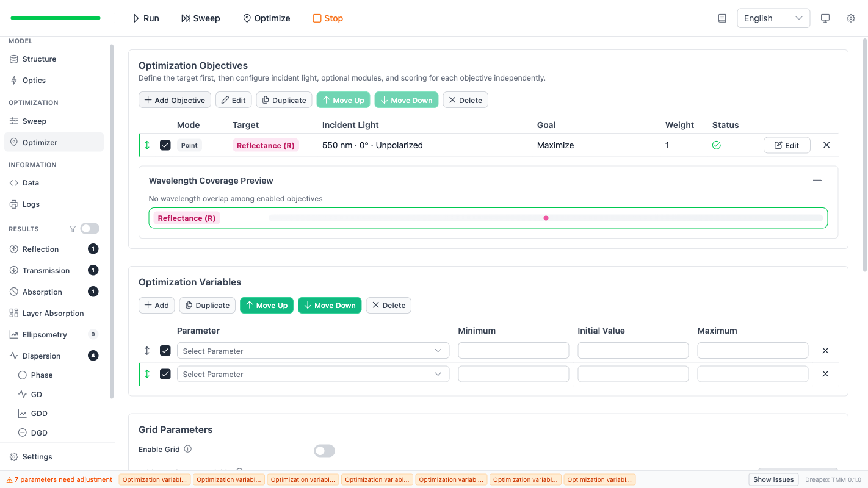This screenshot has width=868, height=488.
Task: Open the first Select Parameter dropdown
Action: point(313,350)
